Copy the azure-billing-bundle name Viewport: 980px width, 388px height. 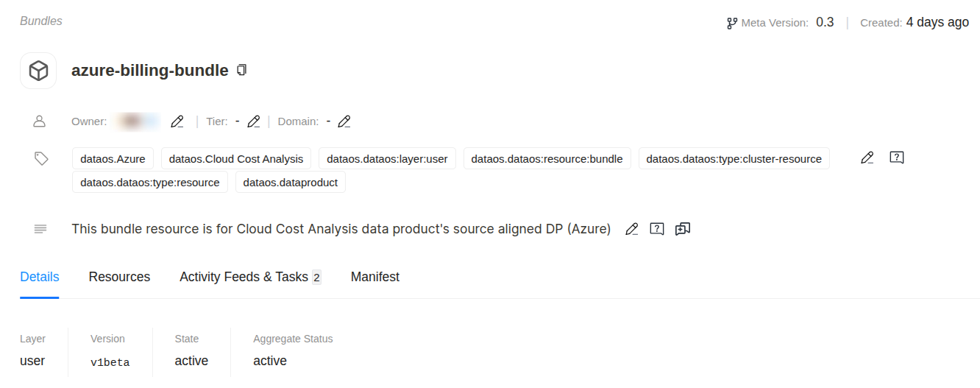coord(242,71)
